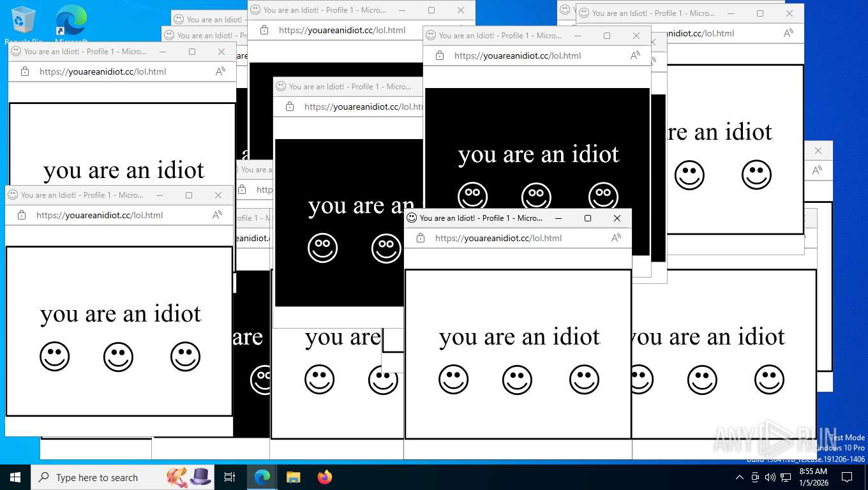Click the search box hat-and-wand highlight icon

coord(190,477)
